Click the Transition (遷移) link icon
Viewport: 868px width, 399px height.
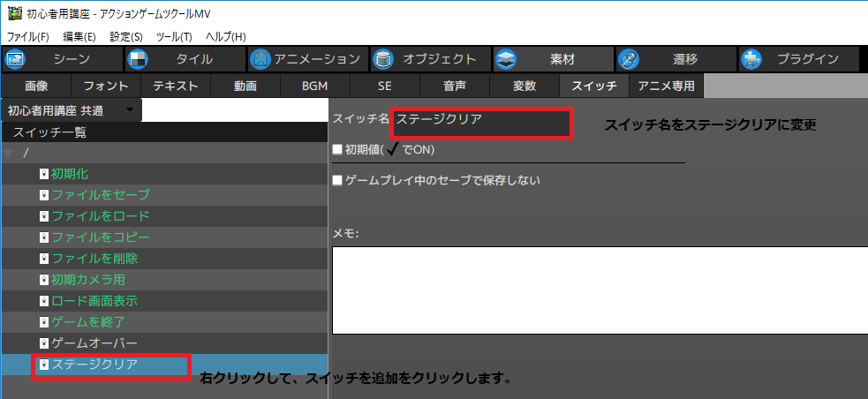(629, 59)
